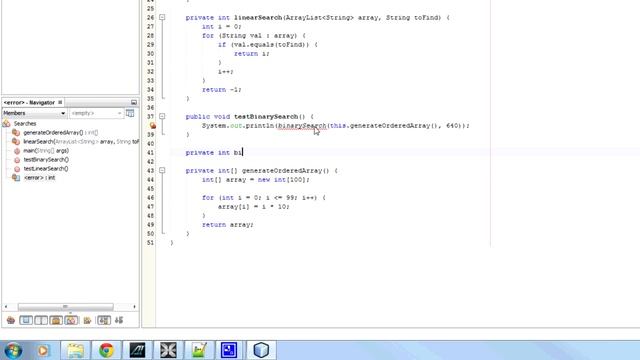
Task: Close the Navigator tab with its x
Action: pyautogui.click(x=60, y=102)
